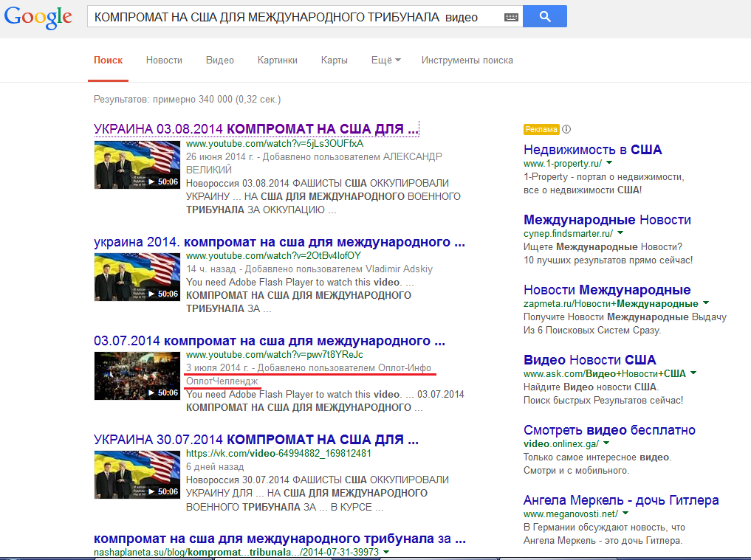This screenshot has width=751, height=560.
Task: Click text 14 ч. назад Vladimir Adskiy
Action: coord(309,269)
